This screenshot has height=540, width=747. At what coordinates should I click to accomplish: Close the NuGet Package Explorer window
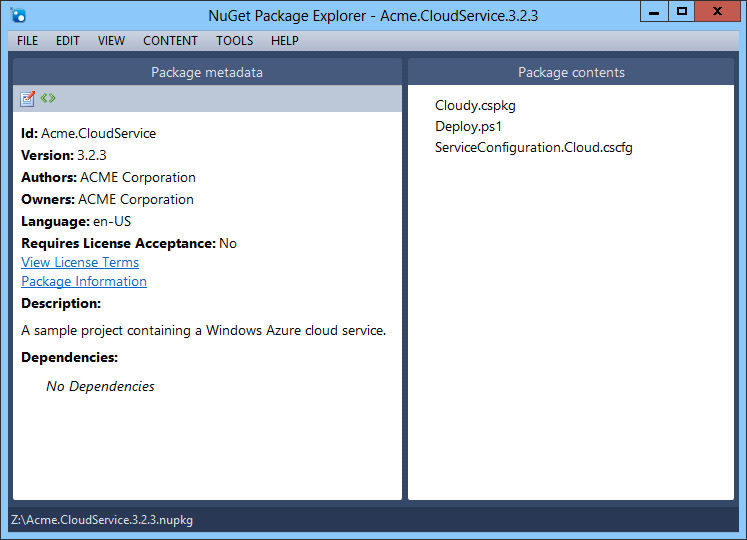click(719, 11)
